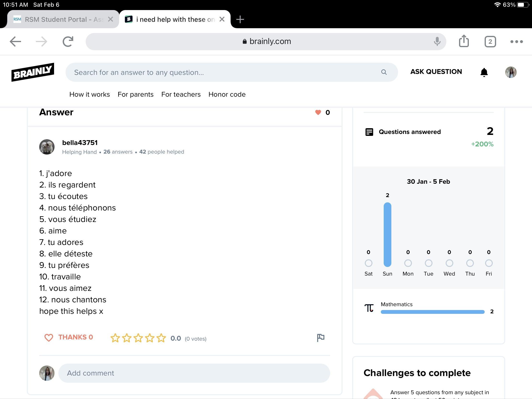Tap the browser share icon
The height and width of the screenshot is (399, 532).
[464, 41]
